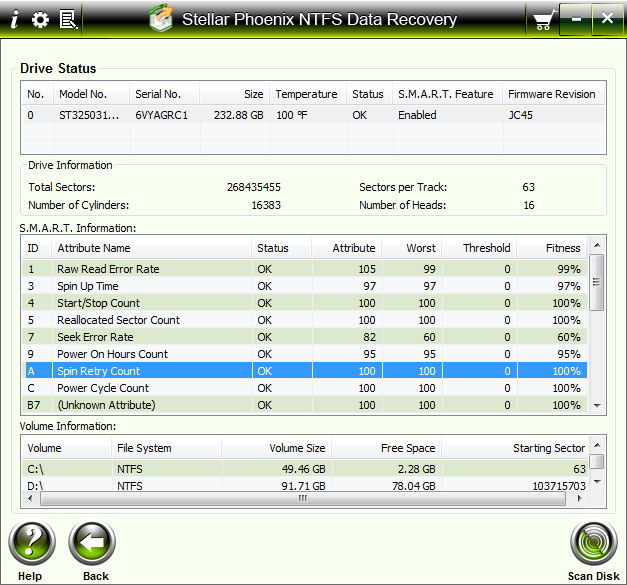
Task: Click the S.M.A.R.T. list vertical scrollbar thumb
Action: coord(597,282)
